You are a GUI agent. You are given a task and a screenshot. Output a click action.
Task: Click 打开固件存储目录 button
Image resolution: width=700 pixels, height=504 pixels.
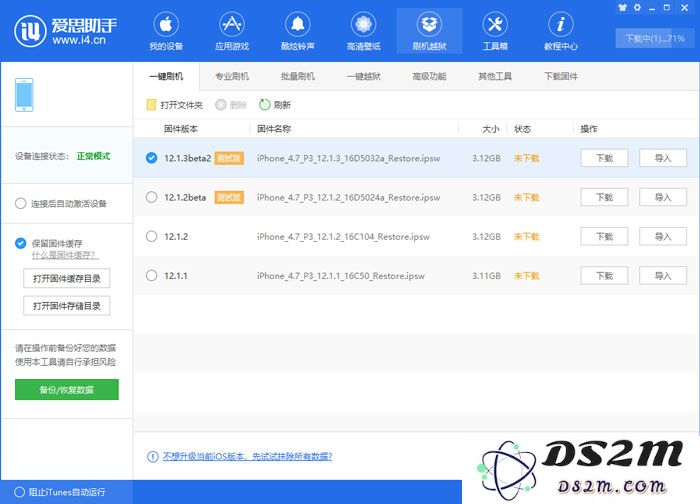tap(67, 306)
